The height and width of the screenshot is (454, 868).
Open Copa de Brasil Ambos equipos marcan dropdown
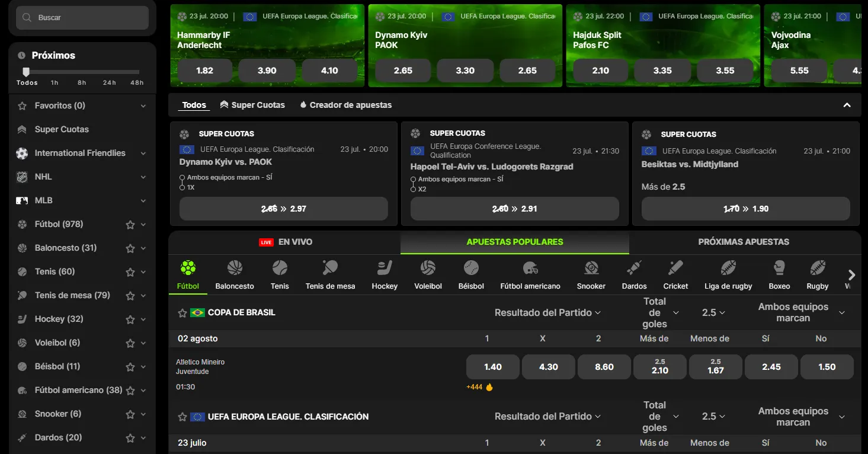click(x=802, y=312)
